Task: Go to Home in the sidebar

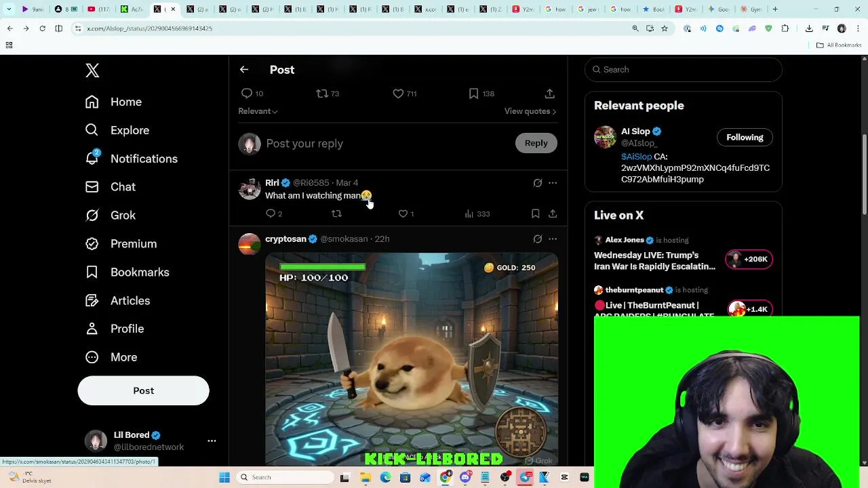Action: click(x=114, y=102)
